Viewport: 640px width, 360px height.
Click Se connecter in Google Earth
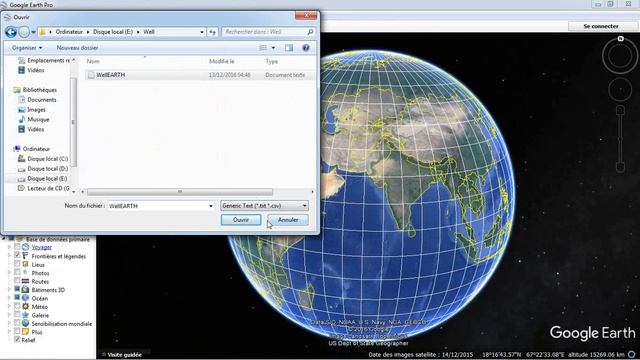click(601, 26)
